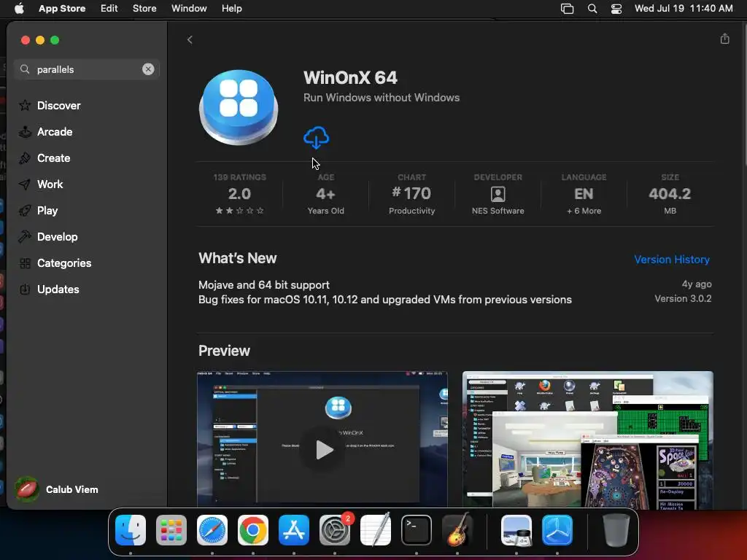This screenshot has width=747, height=560.
Task: Play the preview video
Action: [323, 449]
